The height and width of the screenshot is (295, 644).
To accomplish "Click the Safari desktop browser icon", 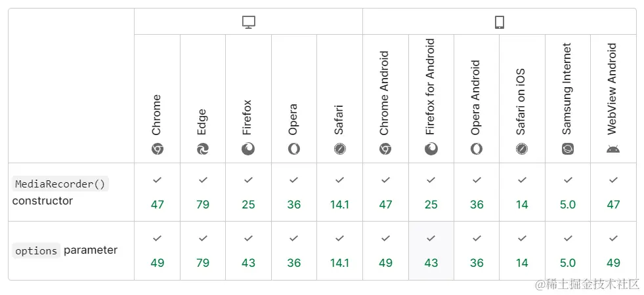I will pos(339,149).
